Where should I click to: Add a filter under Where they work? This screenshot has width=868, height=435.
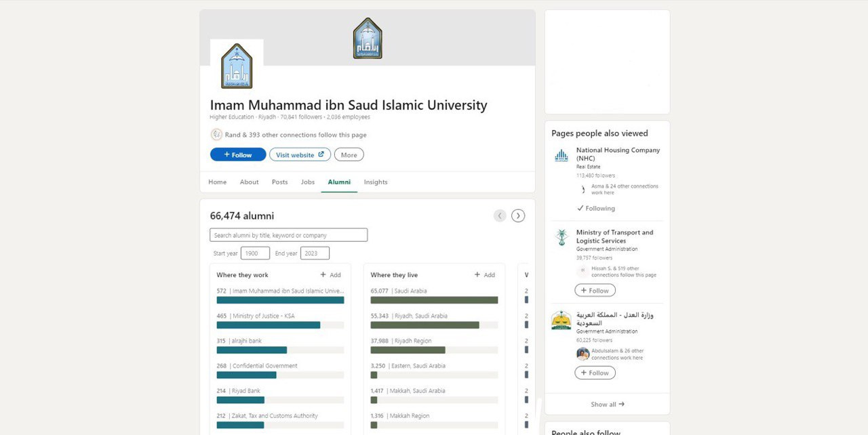pyautogui.click(x=331, y=275)
